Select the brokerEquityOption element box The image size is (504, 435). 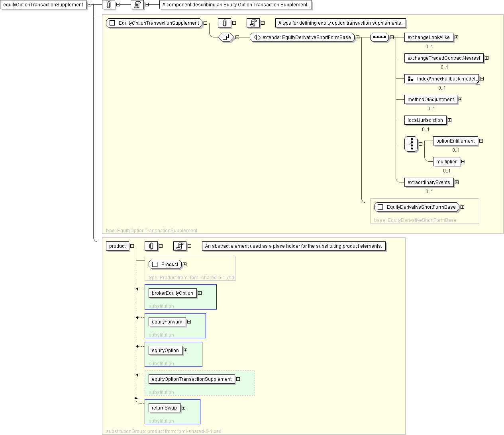[173, 293]
